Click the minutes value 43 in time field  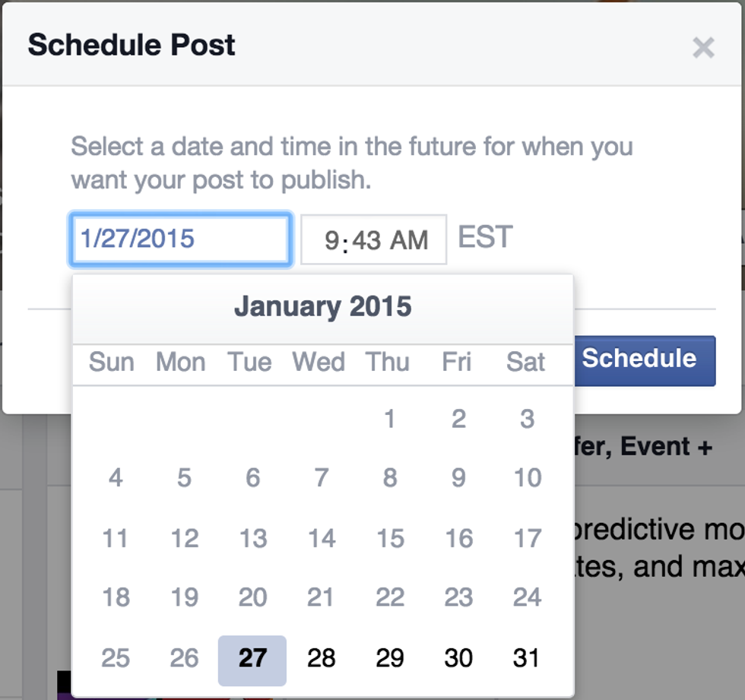(366, 241)
